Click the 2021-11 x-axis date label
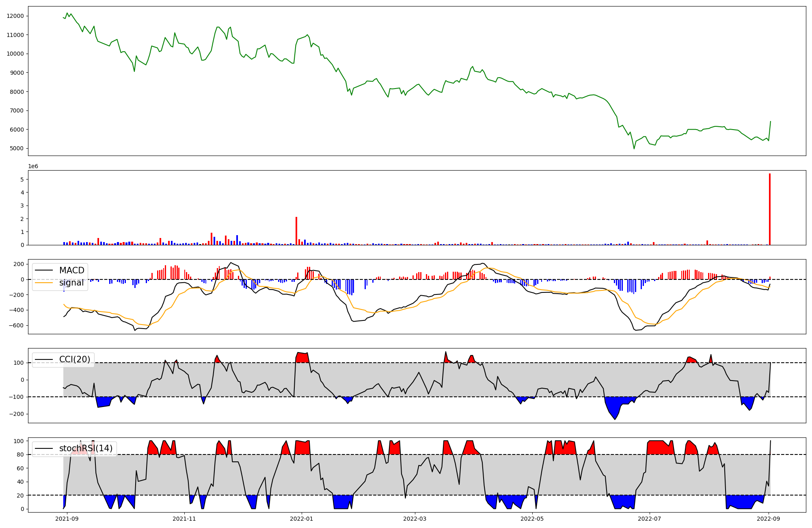 coord(184,519)
